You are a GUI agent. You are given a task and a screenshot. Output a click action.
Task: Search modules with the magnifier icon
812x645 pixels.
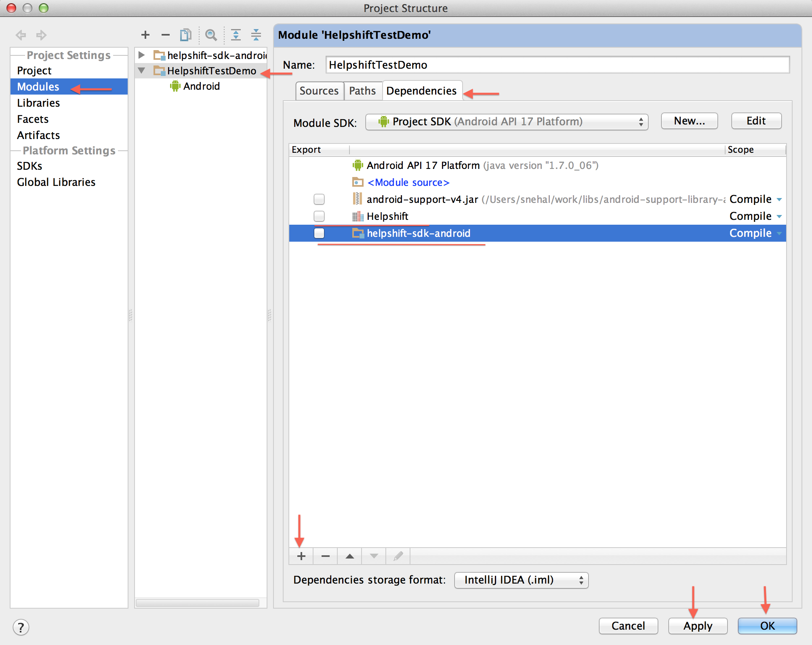point(211,35)
